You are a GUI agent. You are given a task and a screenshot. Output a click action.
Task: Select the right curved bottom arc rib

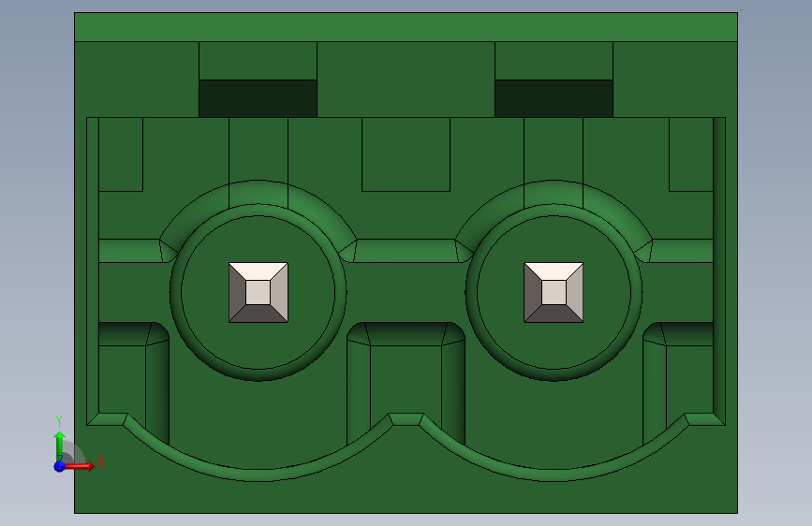coord(554,474)
